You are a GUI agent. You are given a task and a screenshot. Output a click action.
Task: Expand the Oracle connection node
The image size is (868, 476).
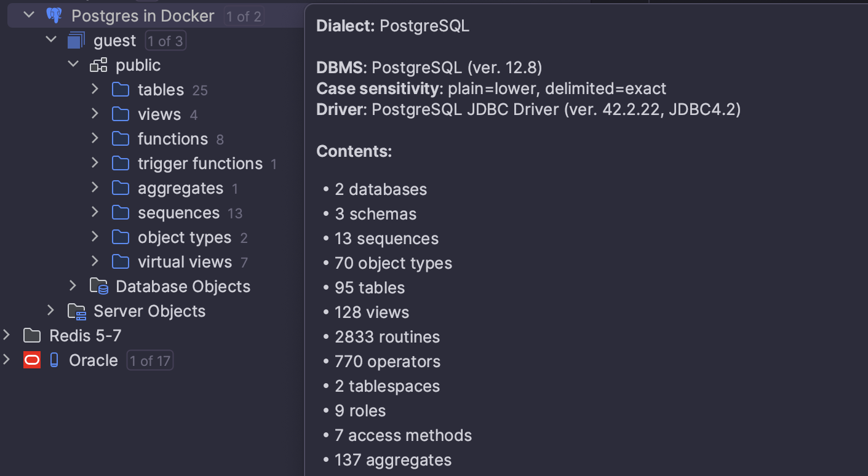6,360
